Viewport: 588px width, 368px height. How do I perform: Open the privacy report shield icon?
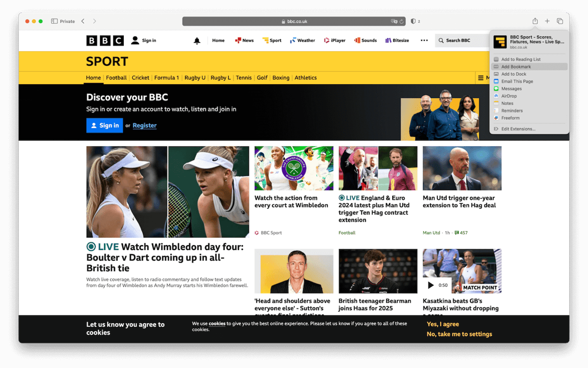[x=413, y=21]
